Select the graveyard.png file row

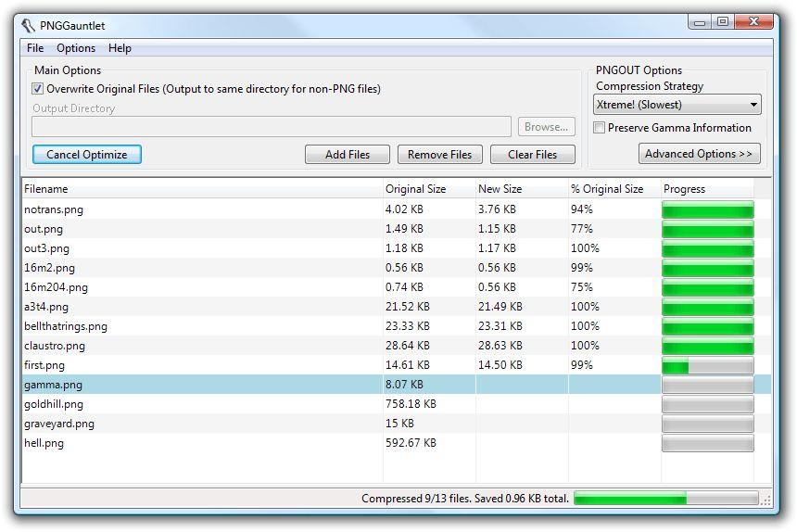tap(397, 424)
